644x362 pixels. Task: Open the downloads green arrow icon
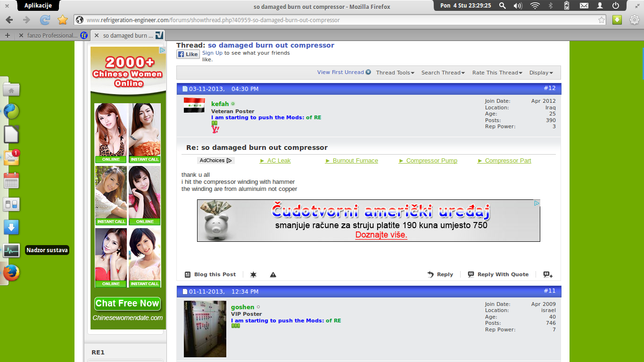coord(617,20)
